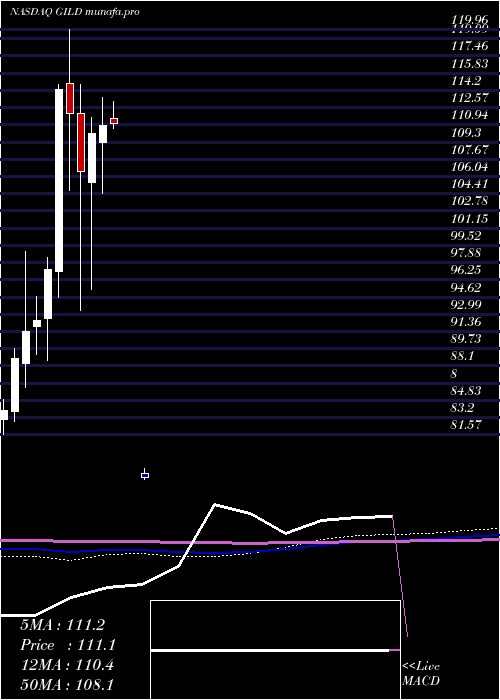Click the <<Live MACD label

421,674
